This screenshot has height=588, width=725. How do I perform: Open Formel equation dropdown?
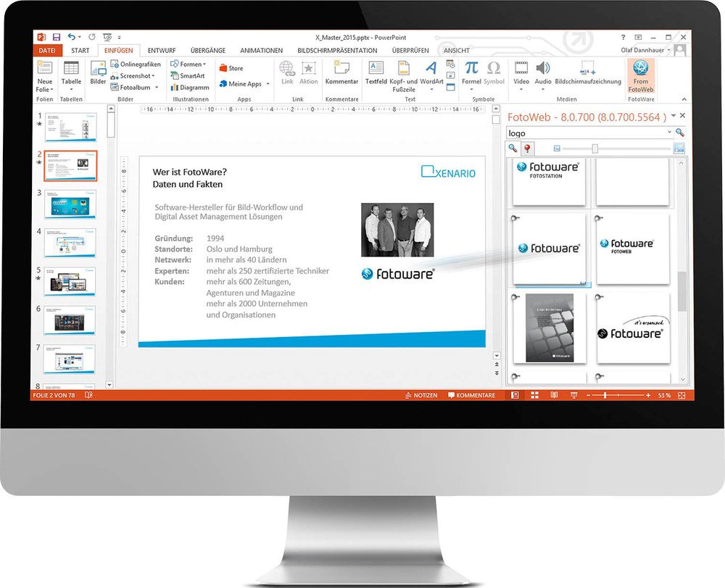(471, 89)
